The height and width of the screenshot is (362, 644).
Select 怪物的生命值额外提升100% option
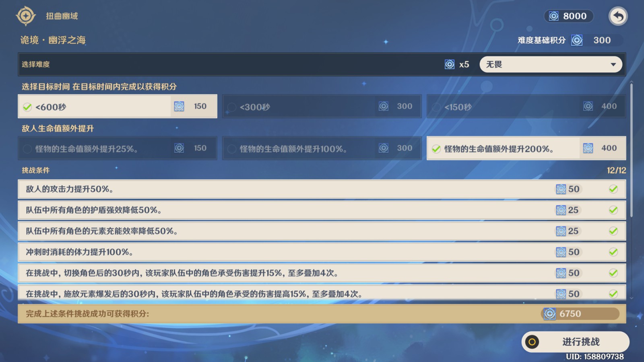click(322, 148)
